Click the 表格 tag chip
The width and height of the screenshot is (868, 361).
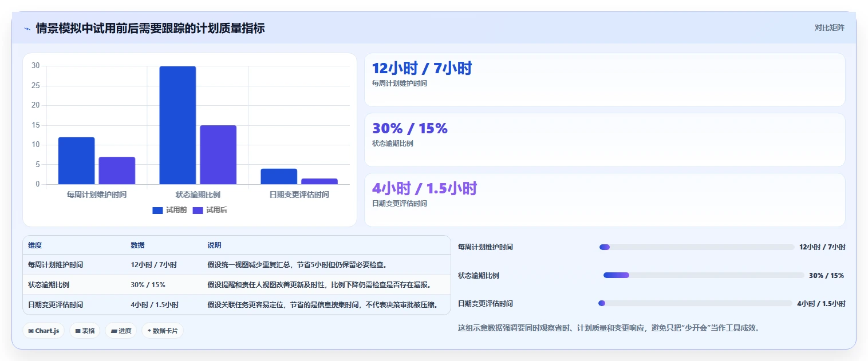85,331
